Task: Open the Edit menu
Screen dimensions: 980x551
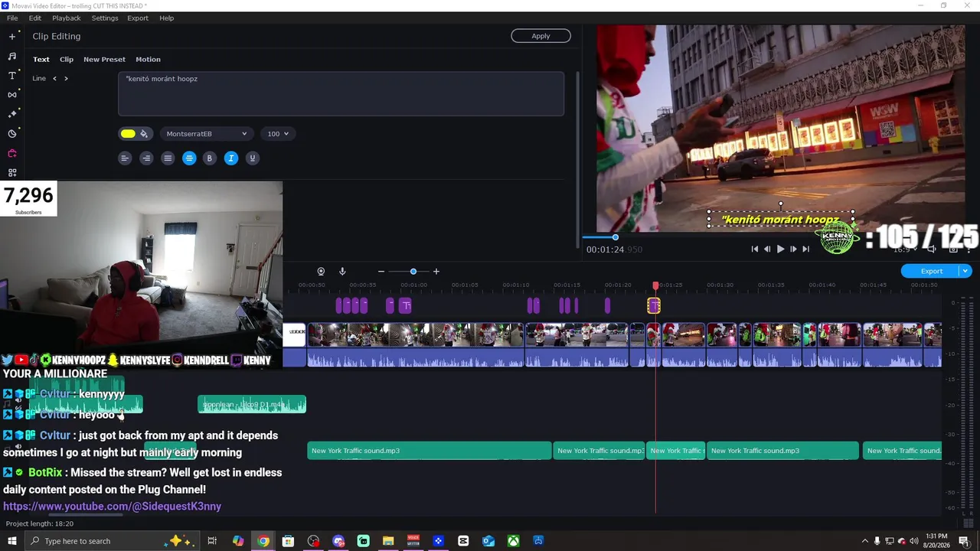Action: (35, 18)
